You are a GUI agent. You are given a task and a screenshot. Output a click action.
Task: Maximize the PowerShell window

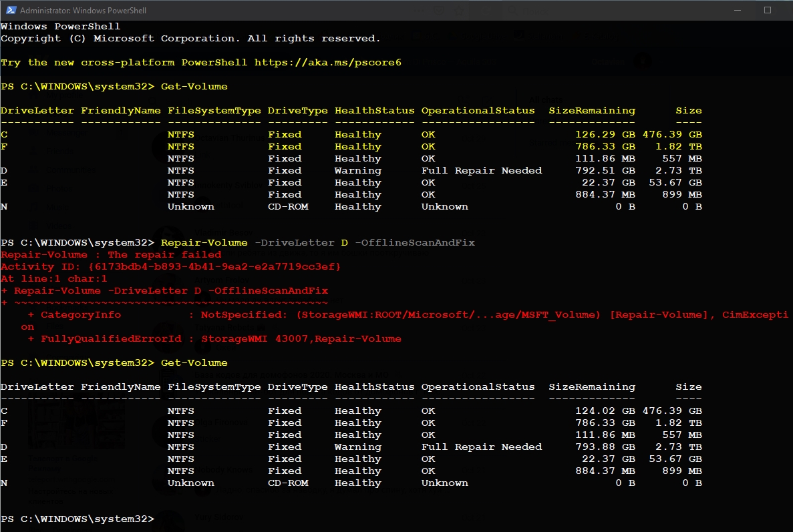coord(767,10)
